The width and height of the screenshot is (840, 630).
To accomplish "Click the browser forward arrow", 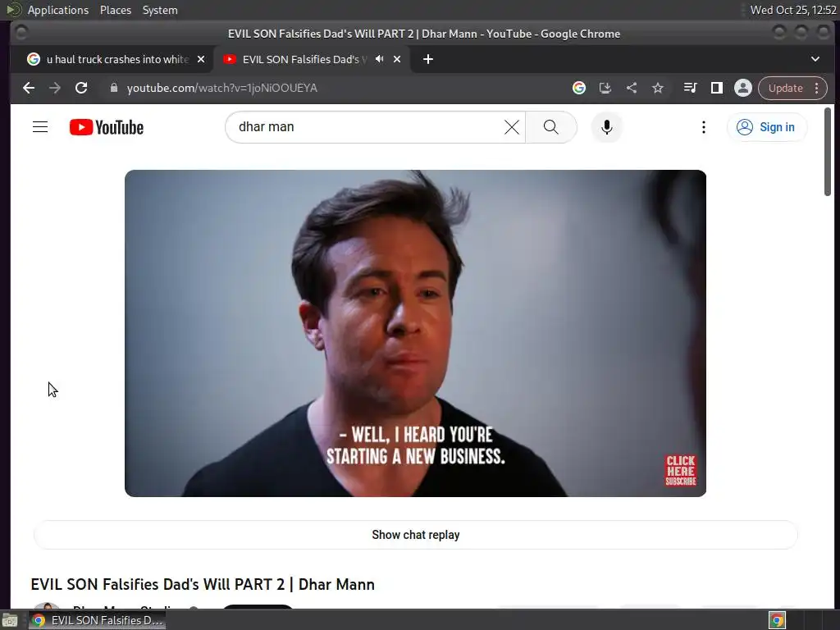I will [55, 88].
